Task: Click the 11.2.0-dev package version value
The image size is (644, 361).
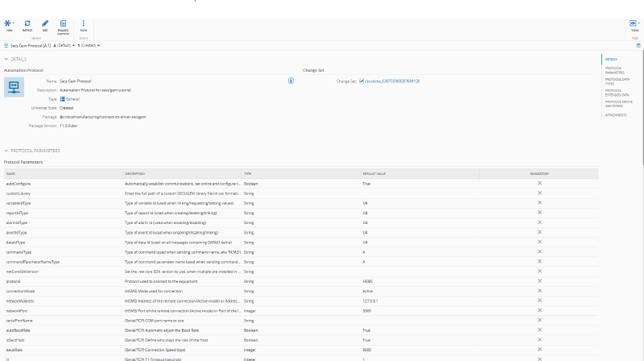Action: point(68,126)
